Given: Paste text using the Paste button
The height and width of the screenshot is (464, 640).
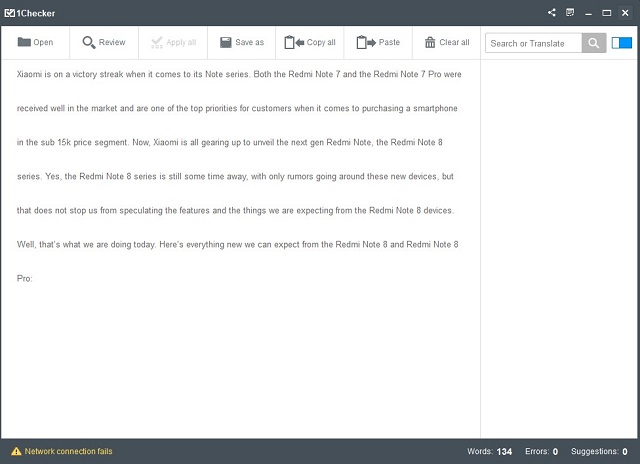Looking at the screenshot, I should point(378,42).
